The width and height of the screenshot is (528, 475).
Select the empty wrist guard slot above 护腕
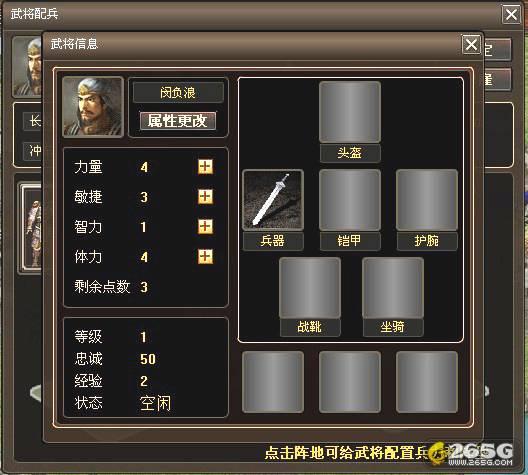click(427, 200)
